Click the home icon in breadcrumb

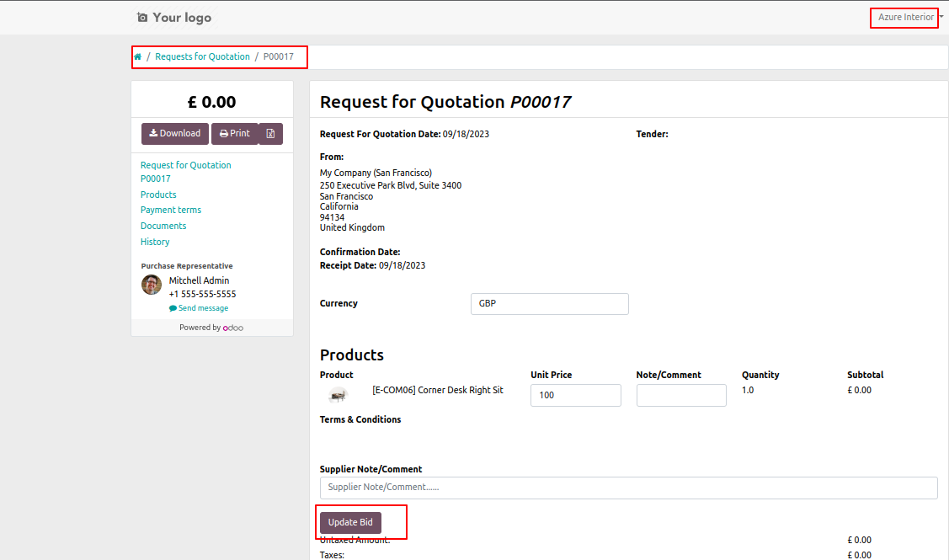click(x=137, y=57)
